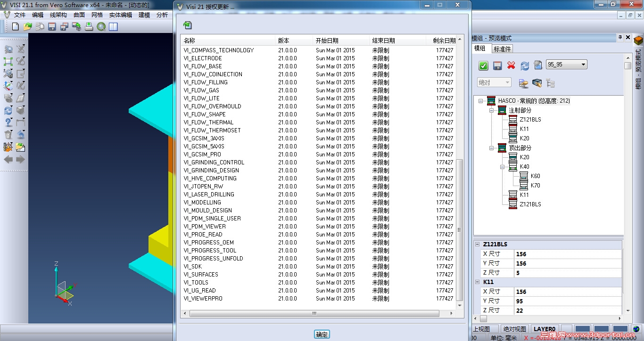Open the 实体编辑 menu
This screenshot has height=341, width=644.
tap(121, 15)
